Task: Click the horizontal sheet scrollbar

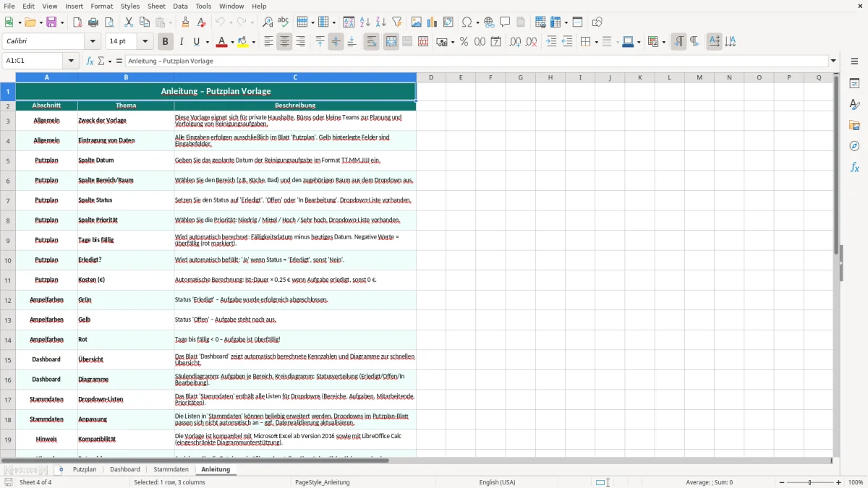Action: pyautogui.click(x=195, y=461)
